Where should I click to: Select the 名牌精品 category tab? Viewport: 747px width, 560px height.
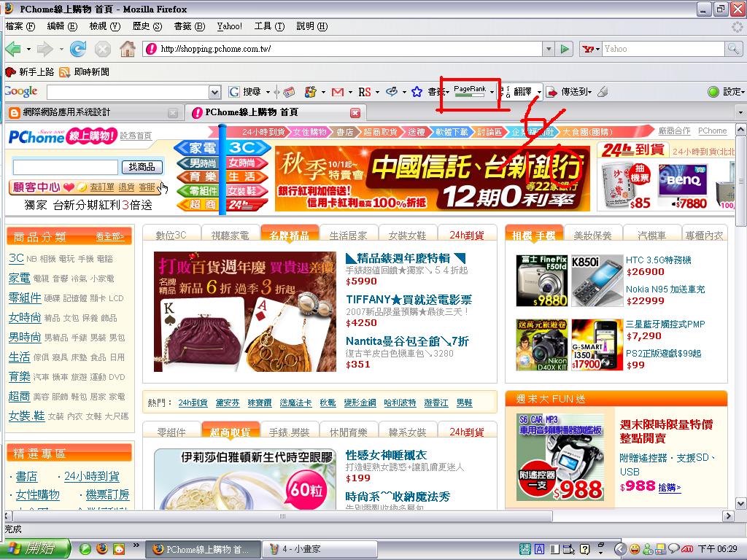click(289, 235)
